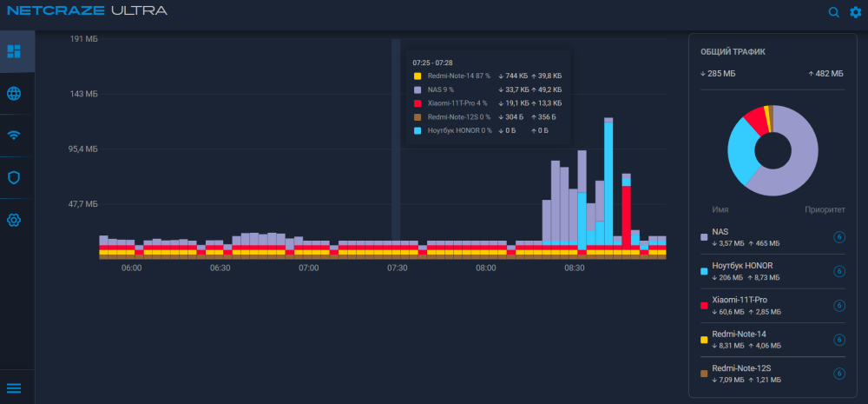Click Xiaomi traffic stats 60,6 МБ / 2,85 МБ
Screen dimensions: 868x404
click(x=746, y=312)
